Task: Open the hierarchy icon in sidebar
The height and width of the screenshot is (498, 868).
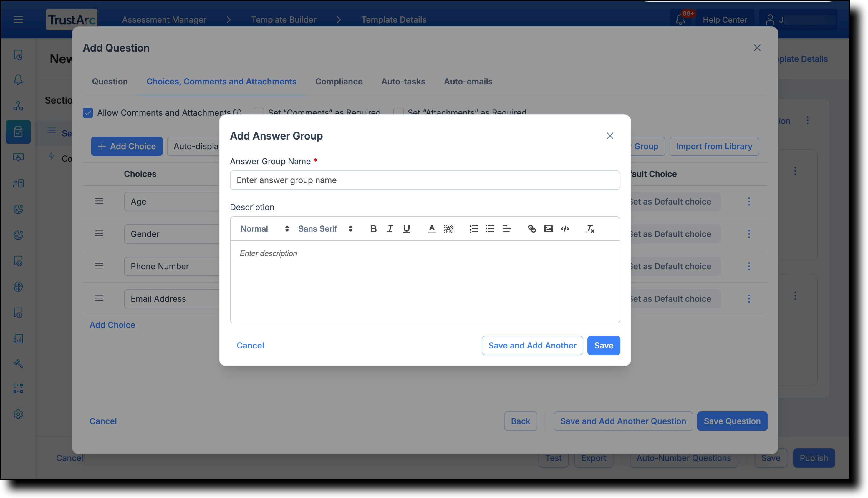Action: [x=18, y=106]
